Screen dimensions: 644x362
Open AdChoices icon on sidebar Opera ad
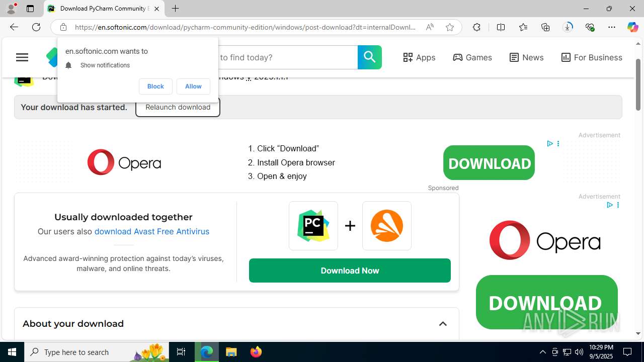[609, 205]
